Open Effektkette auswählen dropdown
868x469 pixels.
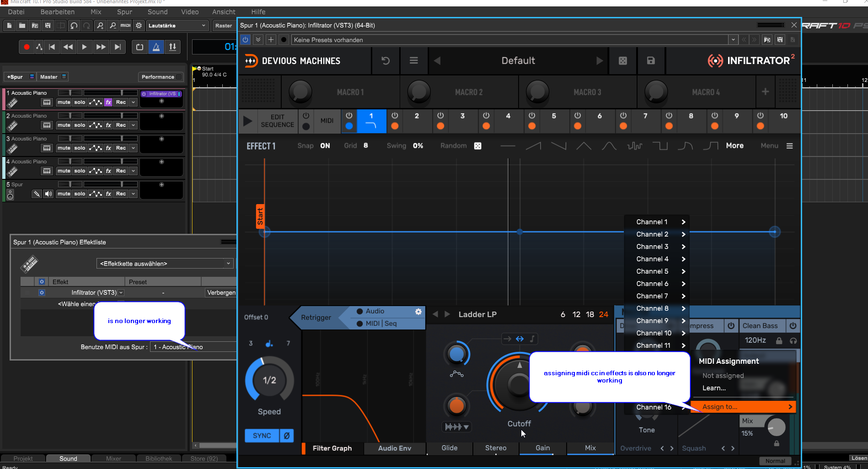coord(165,264)
